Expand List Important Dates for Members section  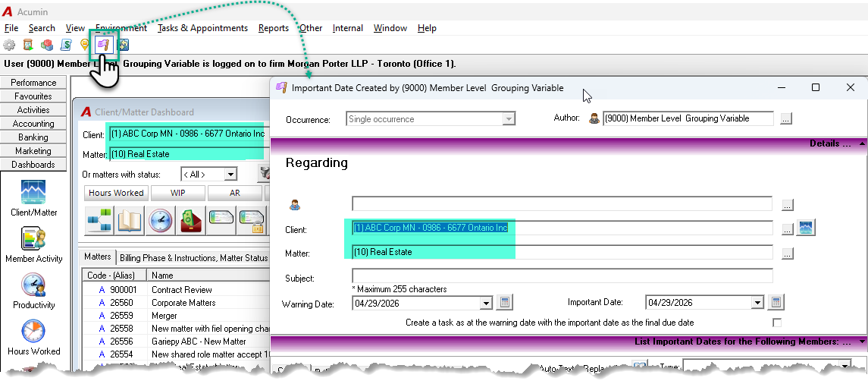(x=862, y=342)
